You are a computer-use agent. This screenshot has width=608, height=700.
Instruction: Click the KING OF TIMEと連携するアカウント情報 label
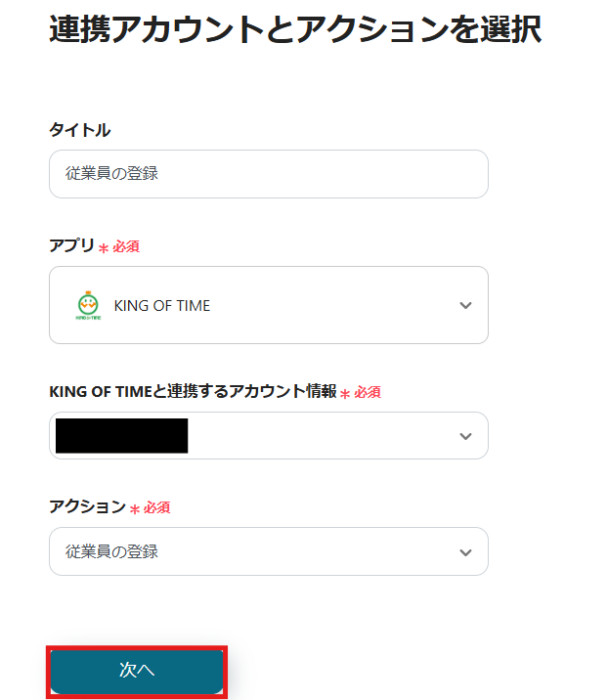coord(192,391)
